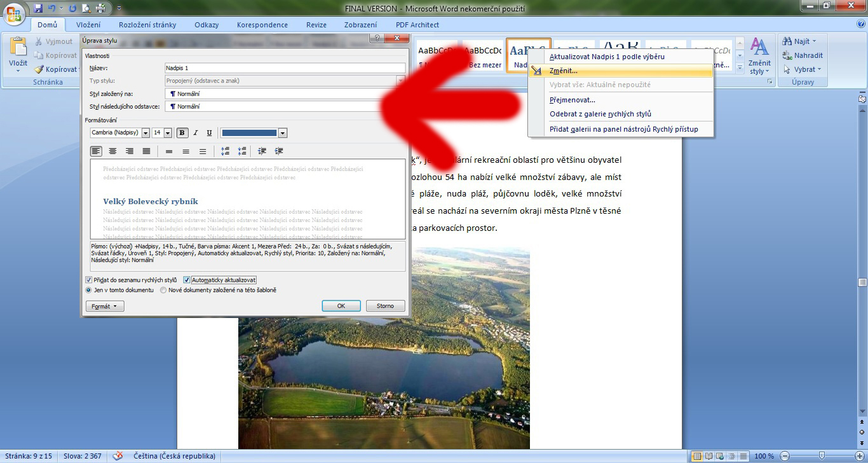Open the Formát dropdown button

[x=104, y=306]
